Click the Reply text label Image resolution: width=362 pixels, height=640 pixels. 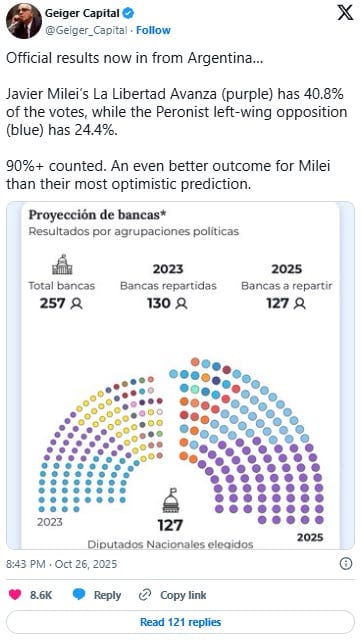tap(107, 595)
